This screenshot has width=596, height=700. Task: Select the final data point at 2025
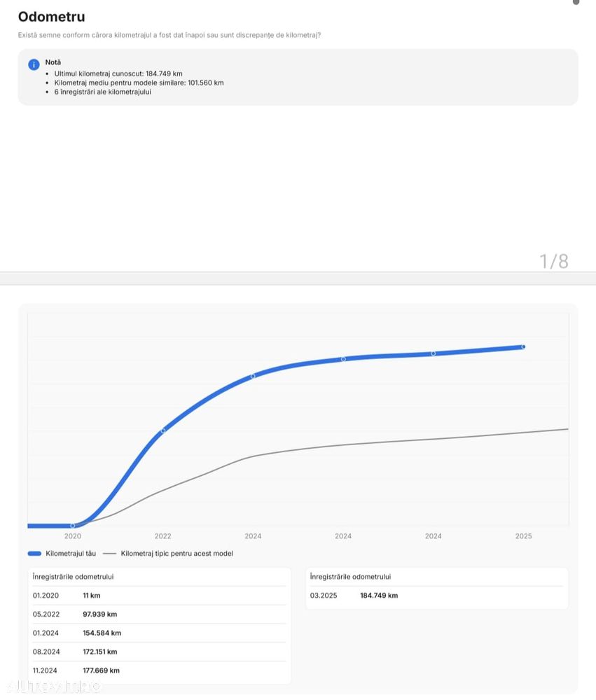point(523,346)
